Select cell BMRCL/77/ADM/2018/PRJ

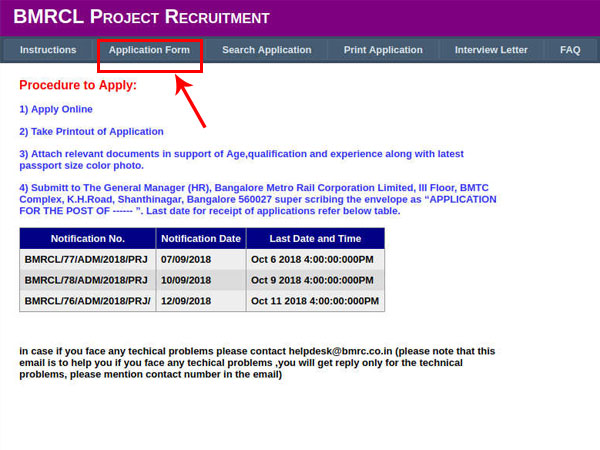pos(88,259)
